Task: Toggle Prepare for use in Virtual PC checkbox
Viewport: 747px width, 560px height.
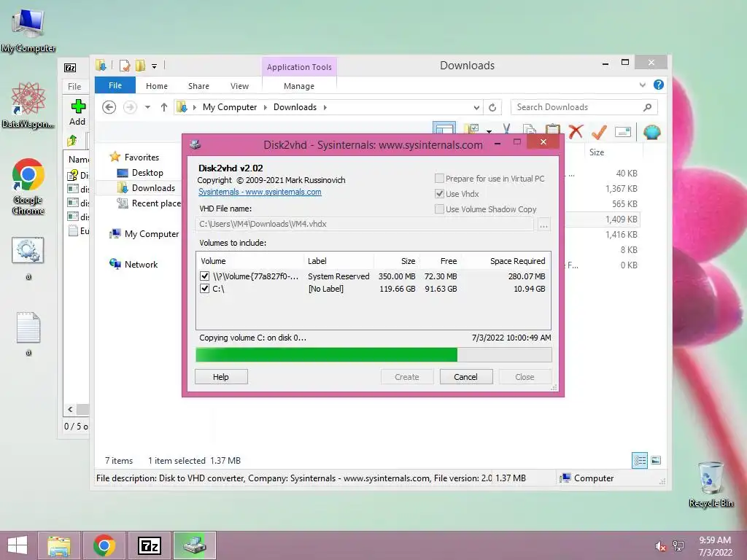Action: [439, 179]
